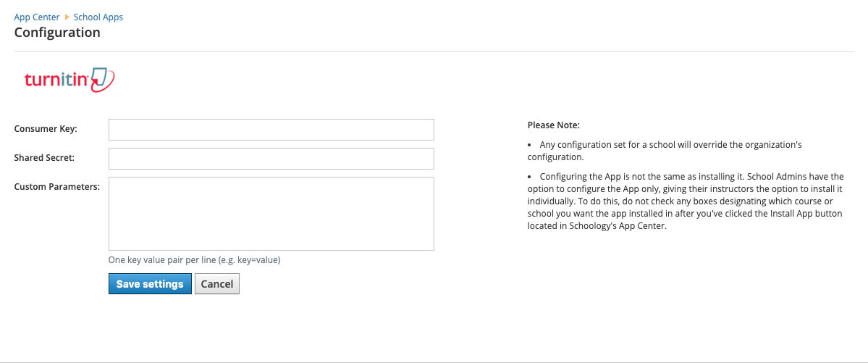Click the bullet point before 'Any configuration set'

tap(531, 145)
